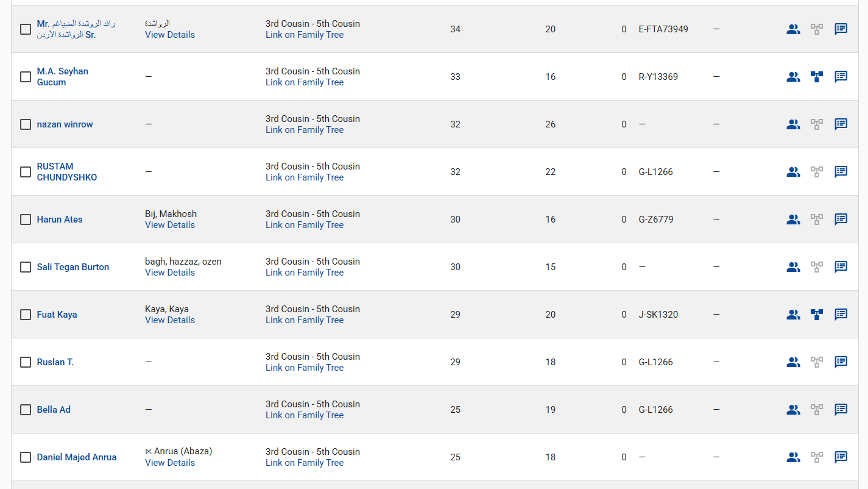
Task: Open family tree icon for Fuat Kaya
Action: pos(817,315)
